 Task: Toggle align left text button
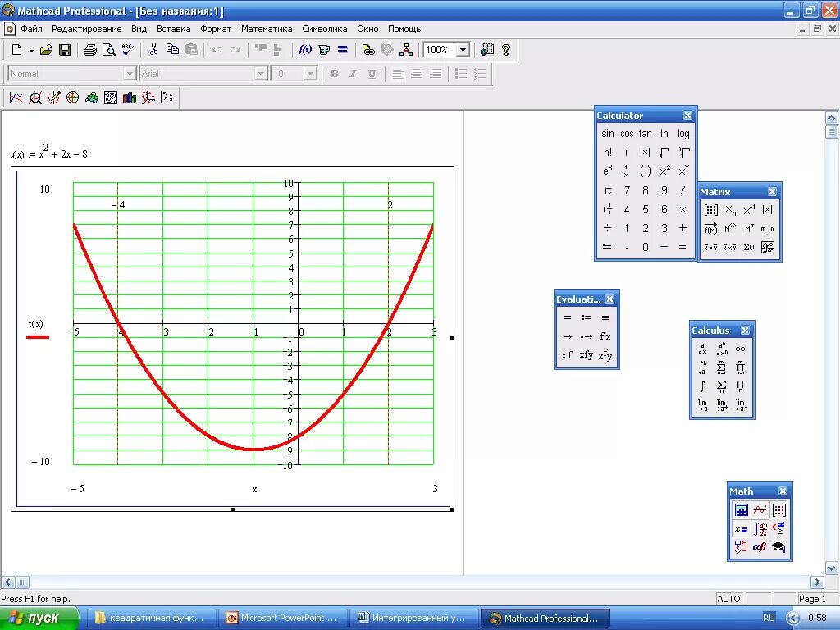(398, 74)
